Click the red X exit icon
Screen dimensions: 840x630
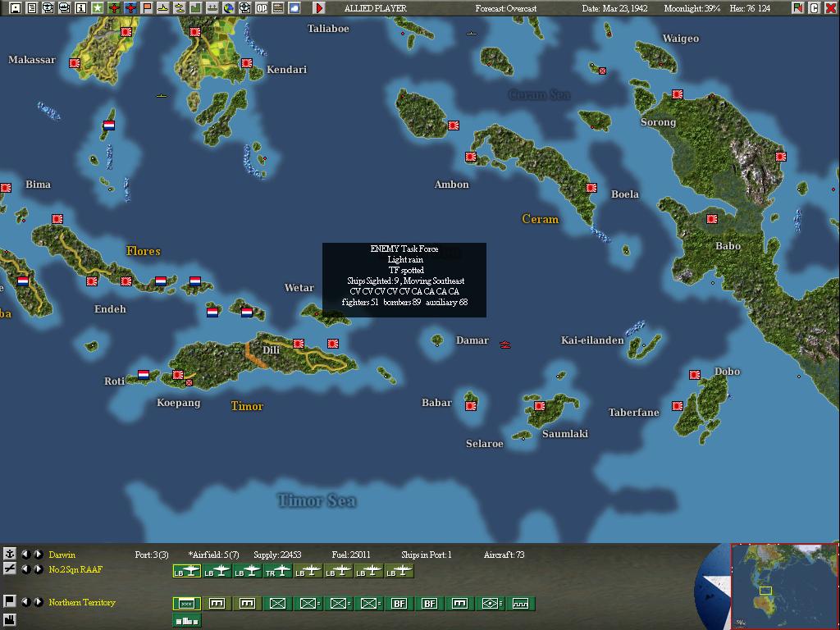pyautogui.click(x=830, y=8)
